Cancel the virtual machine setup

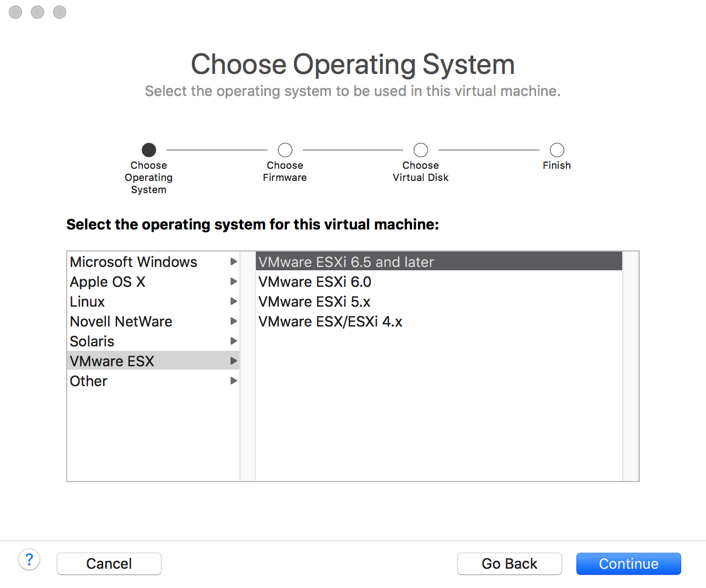pos(109,564)
